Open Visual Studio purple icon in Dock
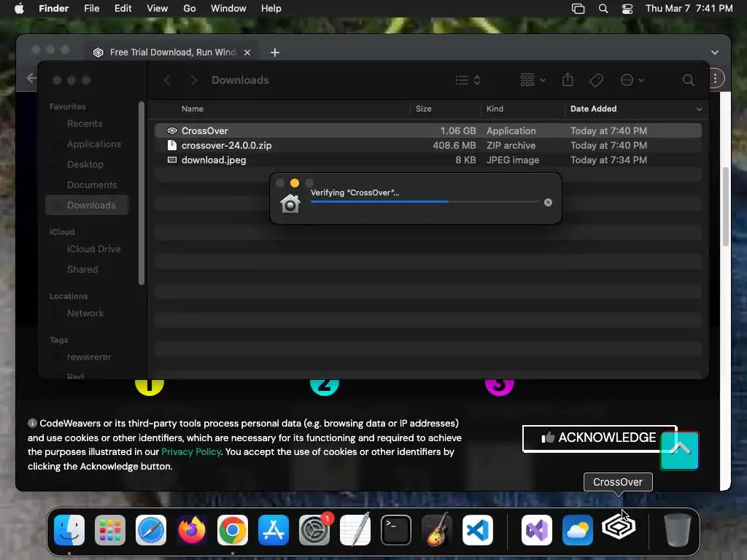 [537, 530]
